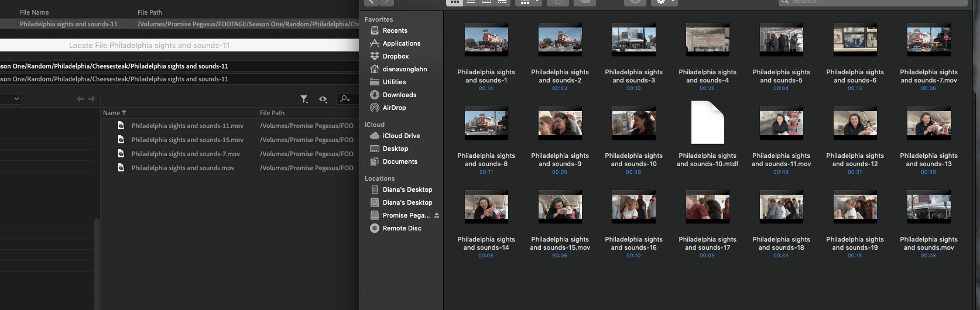The width and height of the screenshot is (980, 310).
Task: Expand the folder path dropdown chevron
Action: pos(16,99)
